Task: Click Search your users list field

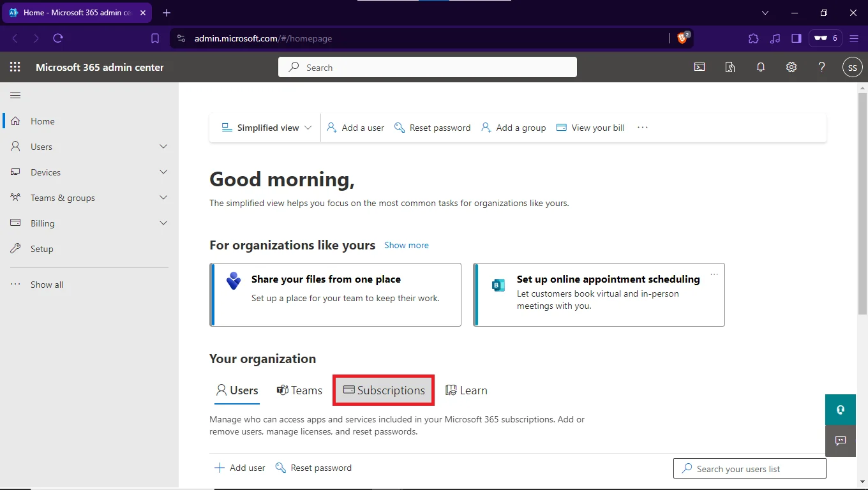Action: pyautogui.click(x=750, y=469)
